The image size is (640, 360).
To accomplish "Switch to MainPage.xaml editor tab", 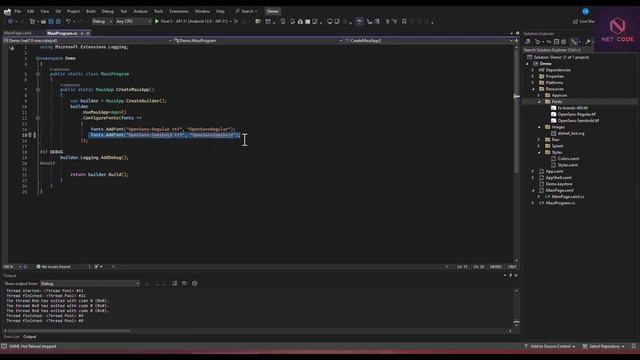I will tap(18, 33).
